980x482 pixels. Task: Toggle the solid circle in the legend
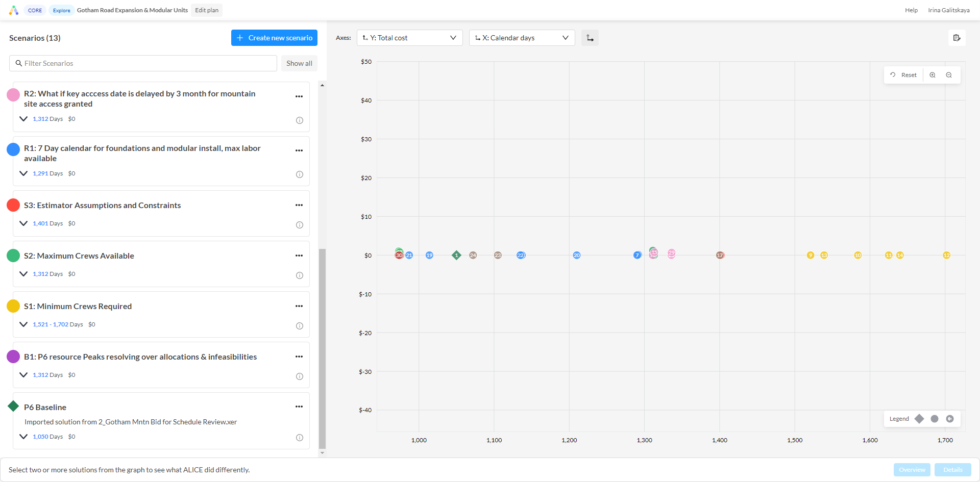click(x=935, y=419)
